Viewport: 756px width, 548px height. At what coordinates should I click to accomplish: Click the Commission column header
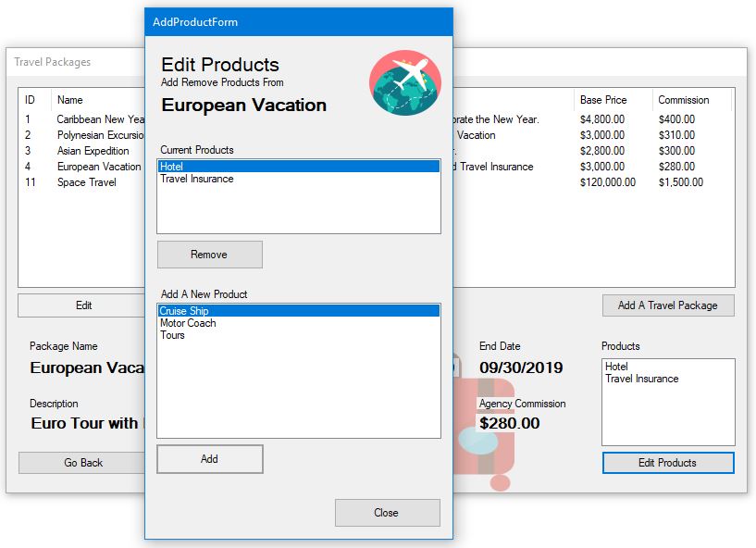683,100
